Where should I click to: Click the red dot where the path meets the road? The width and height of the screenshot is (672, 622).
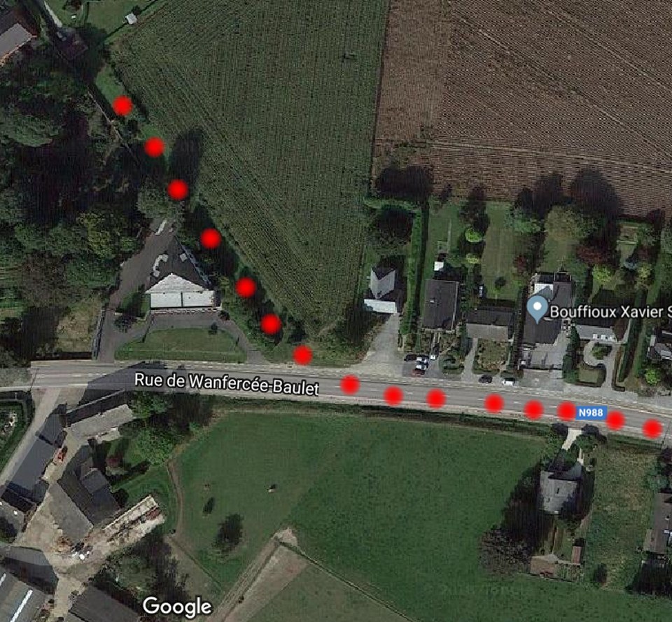click(302, 355)
